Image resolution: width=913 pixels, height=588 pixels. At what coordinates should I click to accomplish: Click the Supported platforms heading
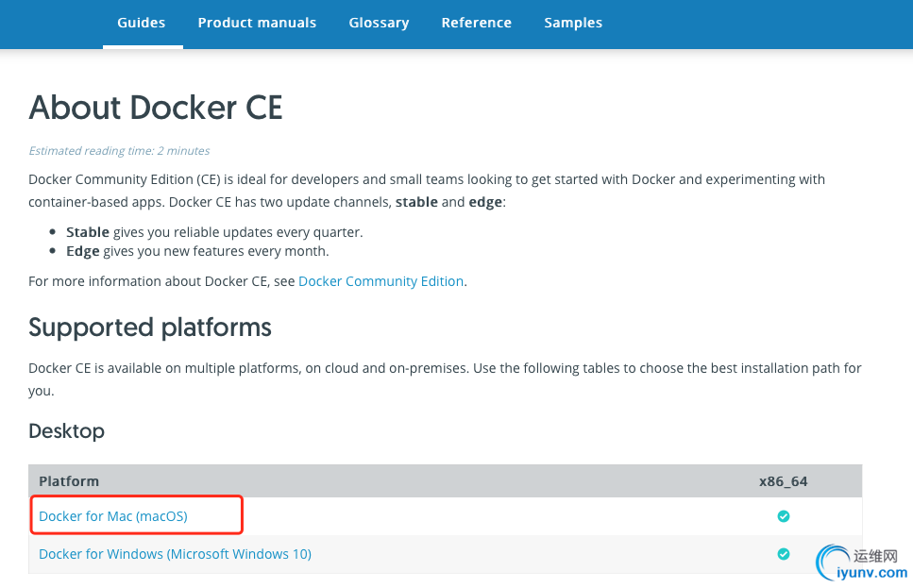149,328
